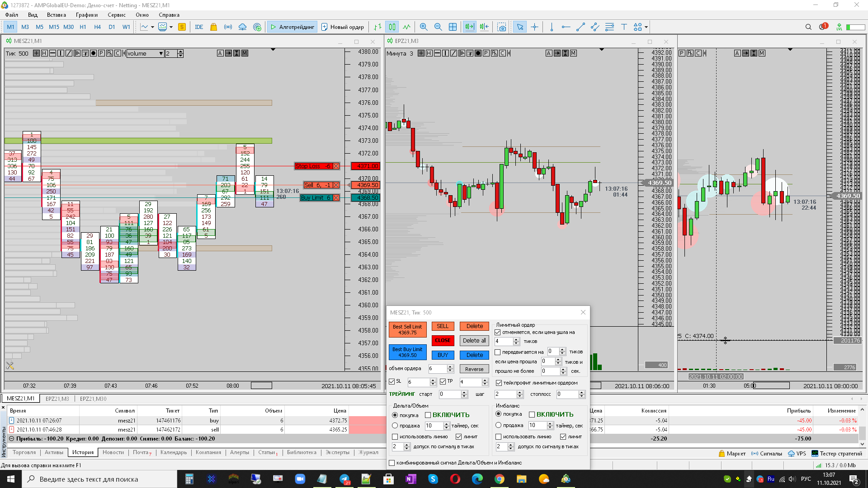
Task: Select the text label tool
Action: pos(624,27)
